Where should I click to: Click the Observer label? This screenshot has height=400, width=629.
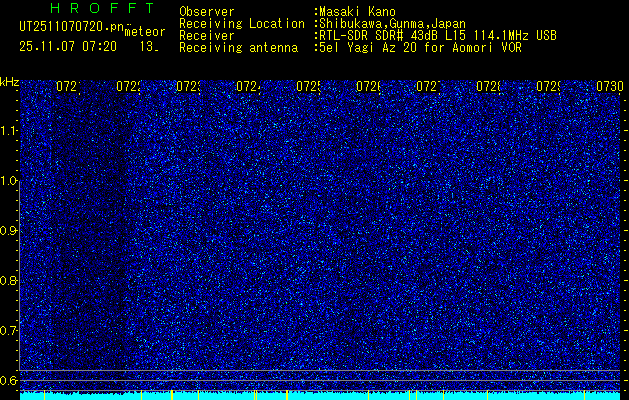click(x=207, y=12)
